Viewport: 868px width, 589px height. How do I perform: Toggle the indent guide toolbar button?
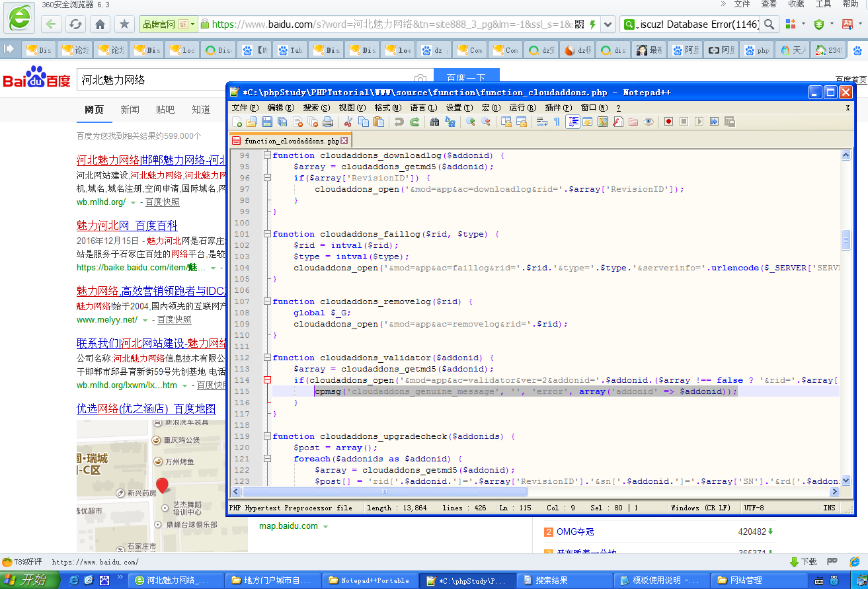572,122
